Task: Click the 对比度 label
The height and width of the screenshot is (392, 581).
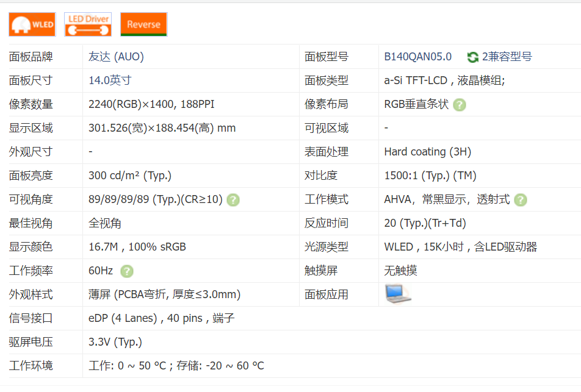Action: [x=321, y=176]
